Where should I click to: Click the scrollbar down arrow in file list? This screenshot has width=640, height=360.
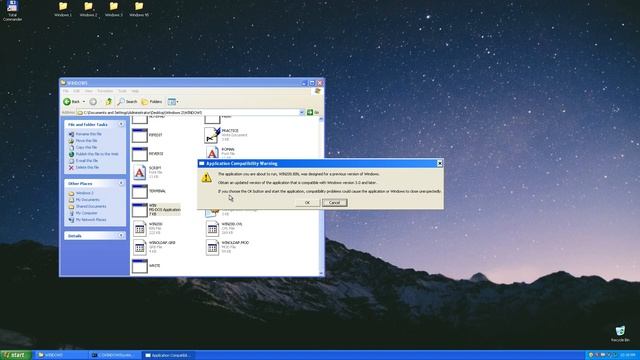click(x=321, y=273)
